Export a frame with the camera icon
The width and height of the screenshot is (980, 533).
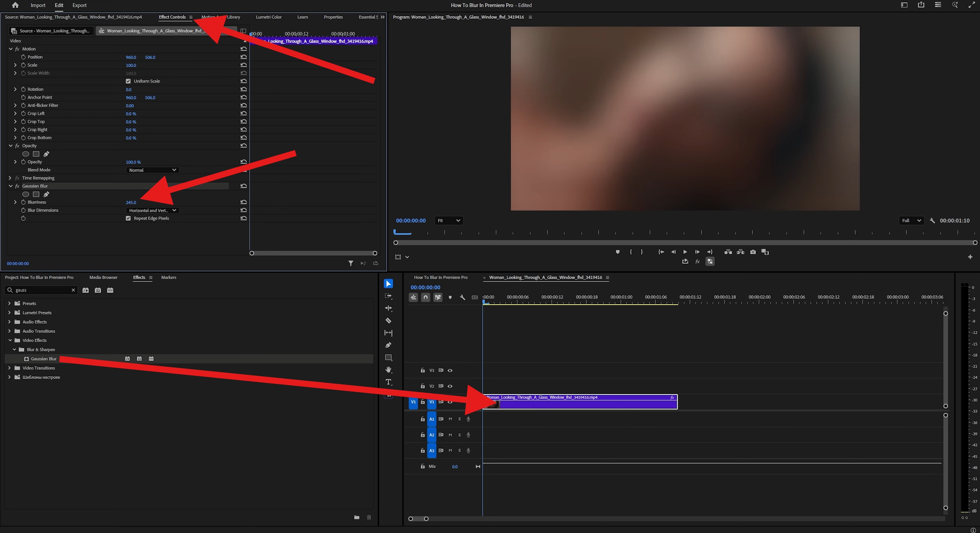point(753,252)
